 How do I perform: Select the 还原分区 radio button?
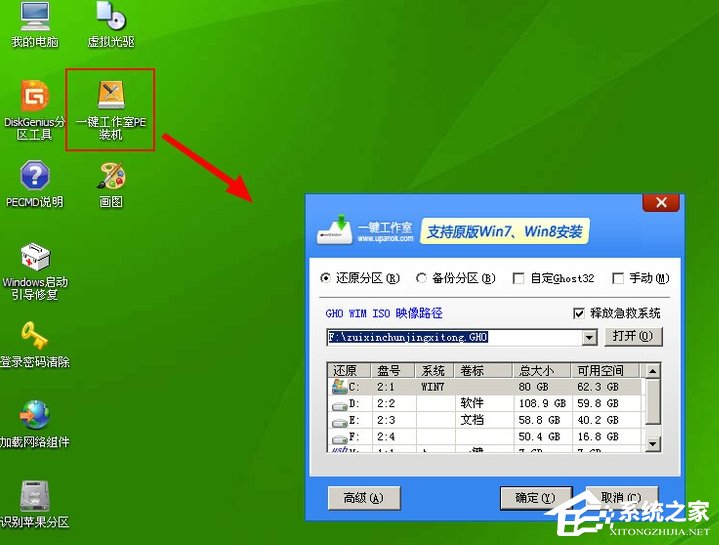point(325,278)
